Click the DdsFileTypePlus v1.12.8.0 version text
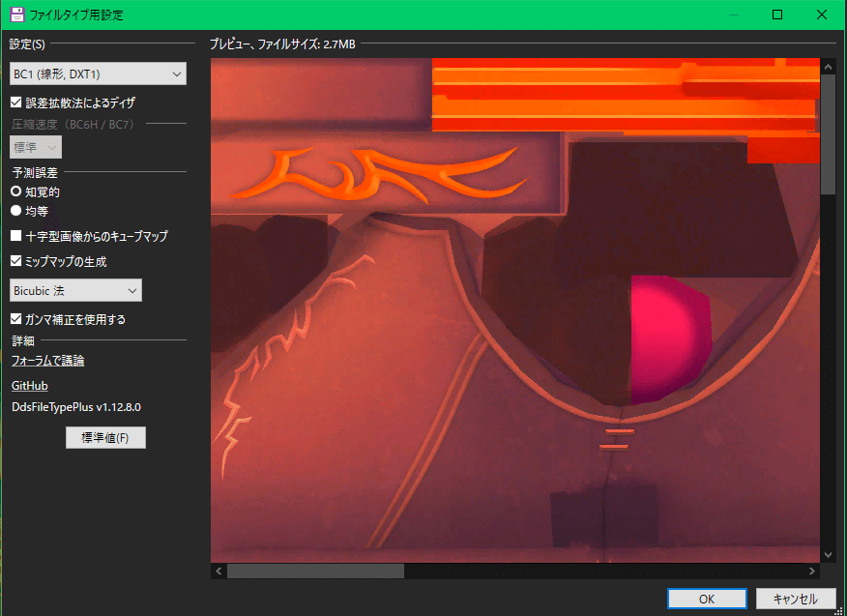 pyautogui.click(x=76, y=407)
